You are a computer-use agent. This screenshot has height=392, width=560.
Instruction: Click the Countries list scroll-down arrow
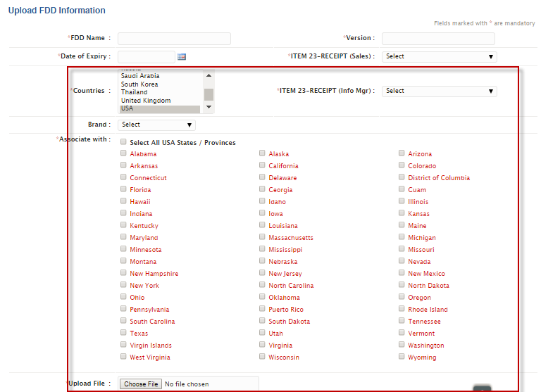(x=209, y=108)
